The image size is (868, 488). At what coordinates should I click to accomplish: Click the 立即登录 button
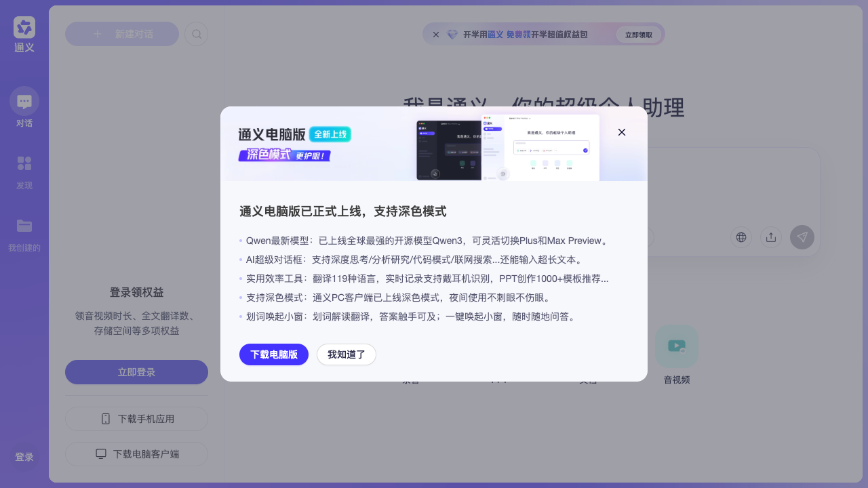pyautogui.click(x=136, y=372)
